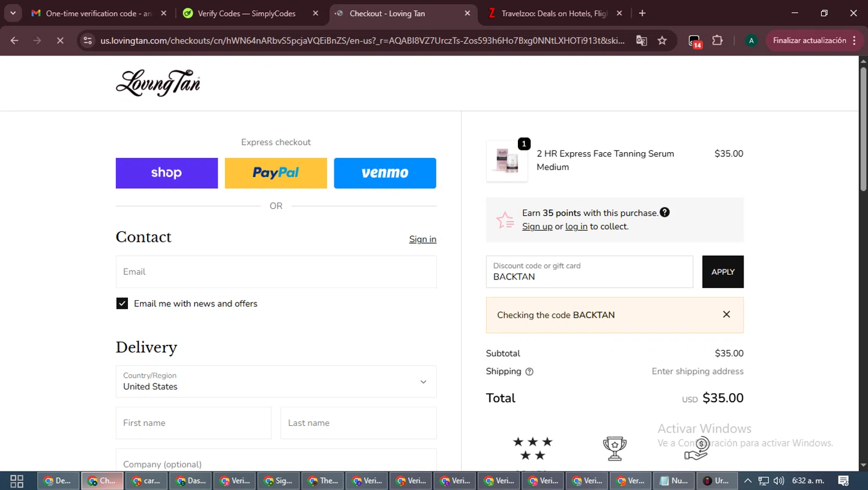
Task: Go back to the previous page
Action: coord(14,40)
